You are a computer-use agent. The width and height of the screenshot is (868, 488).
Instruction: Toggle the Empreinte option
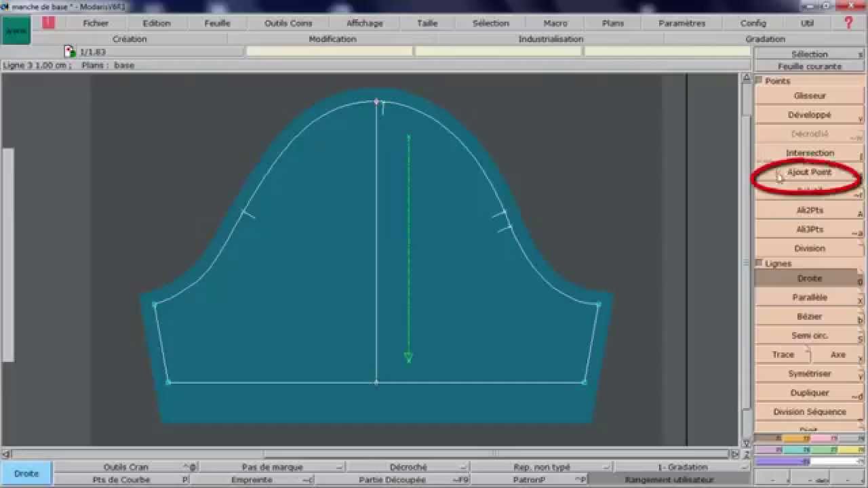[x=252, y=480]
